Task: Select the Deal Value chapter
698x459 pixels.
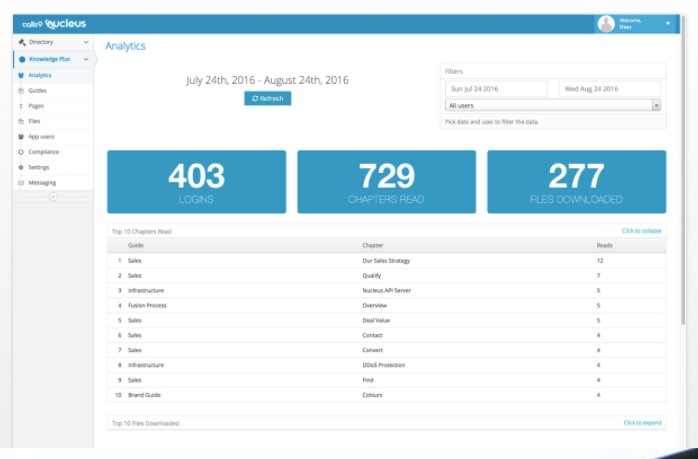Action: [376, 321]
